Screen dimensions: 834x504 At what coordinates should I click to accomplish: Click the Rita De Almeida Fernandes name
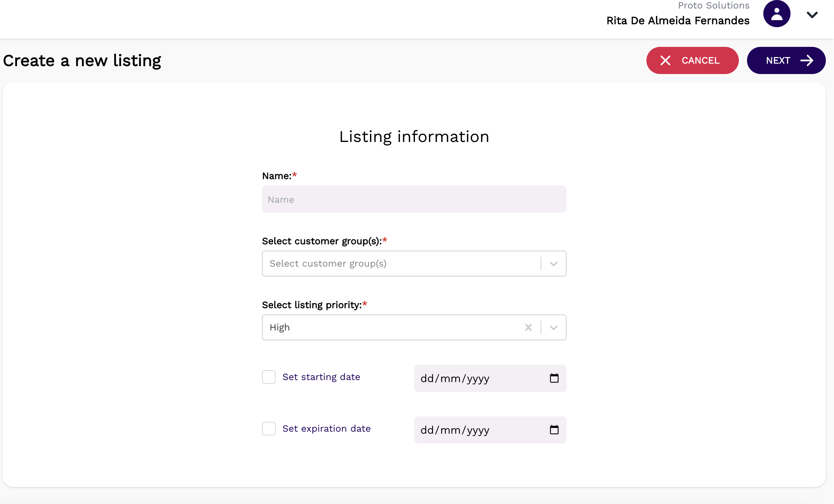click(x=678, y=20)
